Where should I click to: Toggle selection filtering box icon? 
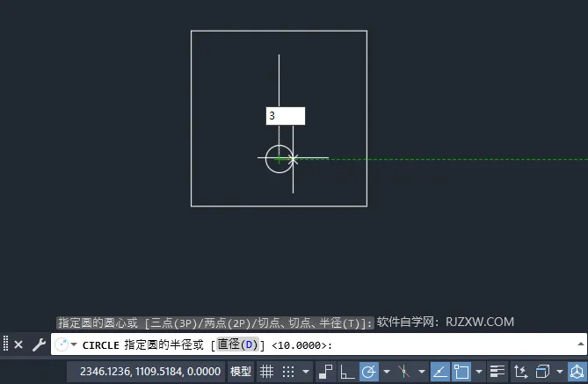click(x=542, y=372)
